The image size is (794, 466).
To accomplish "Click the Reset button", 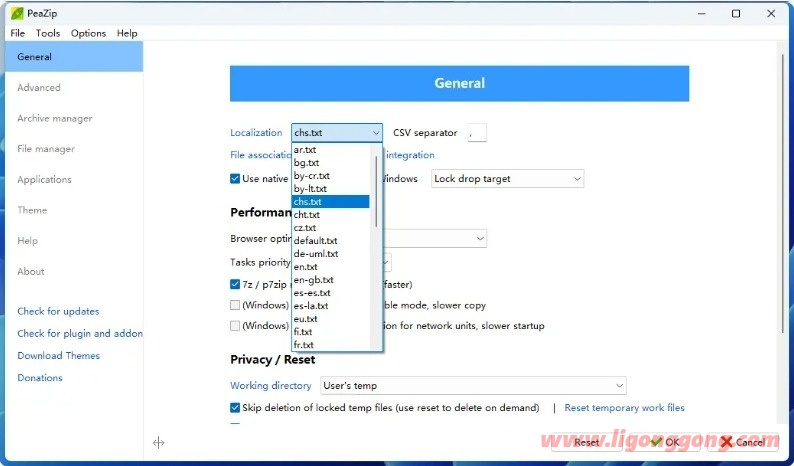I will pyautogui.click(x=586, y=442).
